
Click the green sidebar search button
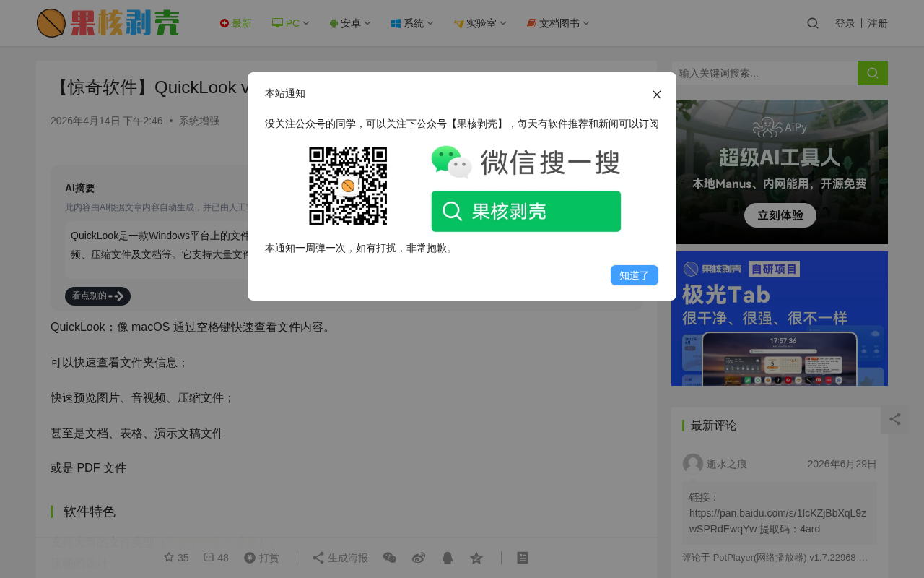pos(873,73)
